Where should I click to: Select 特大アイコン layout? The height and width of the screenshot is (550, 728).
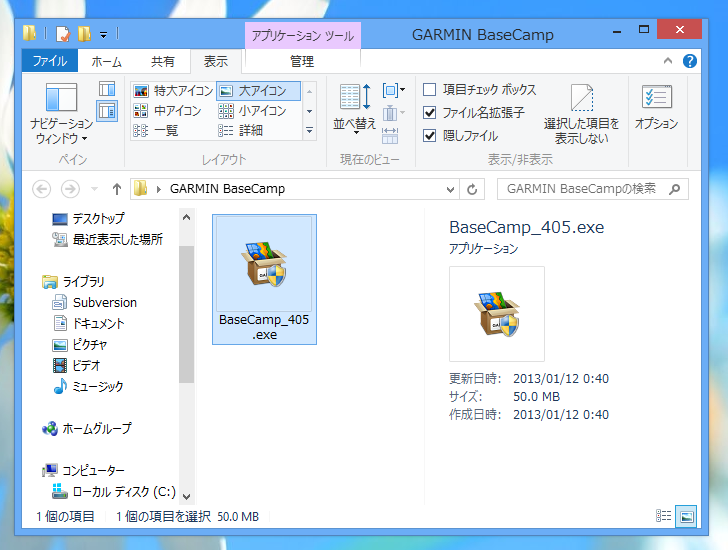pos(173,91)
